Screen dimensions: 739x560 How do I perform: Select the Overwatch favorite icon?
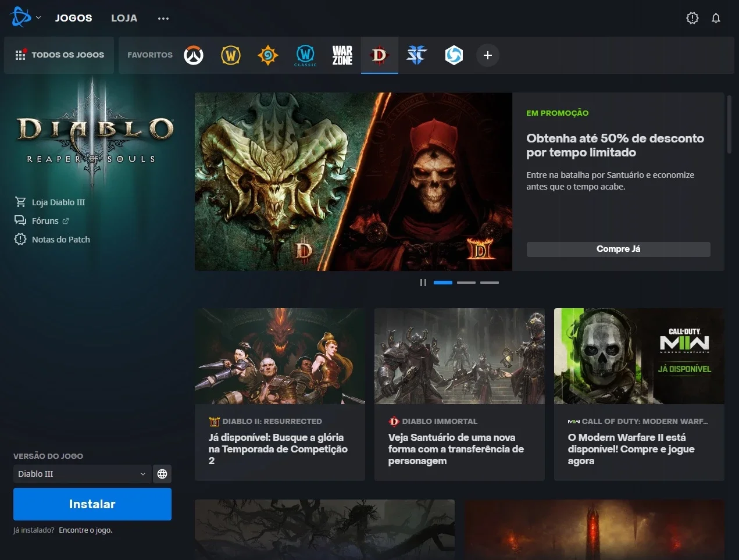coord(194,55)
